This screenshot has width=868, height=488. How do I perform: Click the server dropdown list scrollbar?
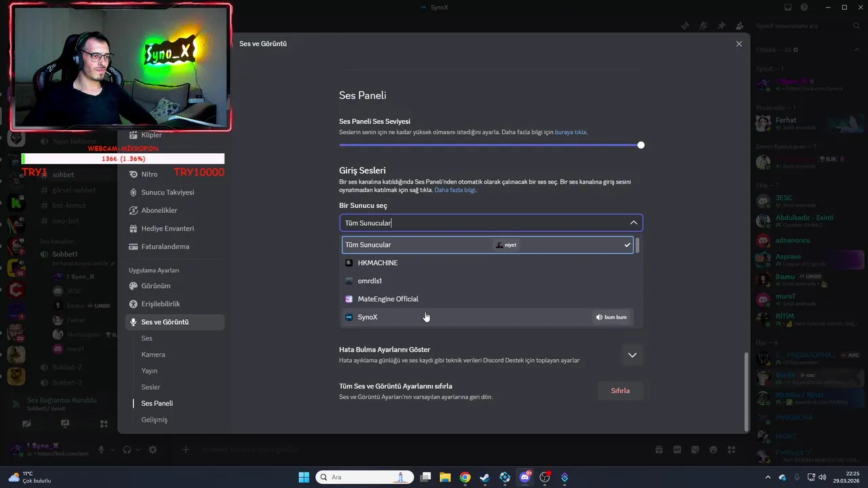tap(637, 246)
